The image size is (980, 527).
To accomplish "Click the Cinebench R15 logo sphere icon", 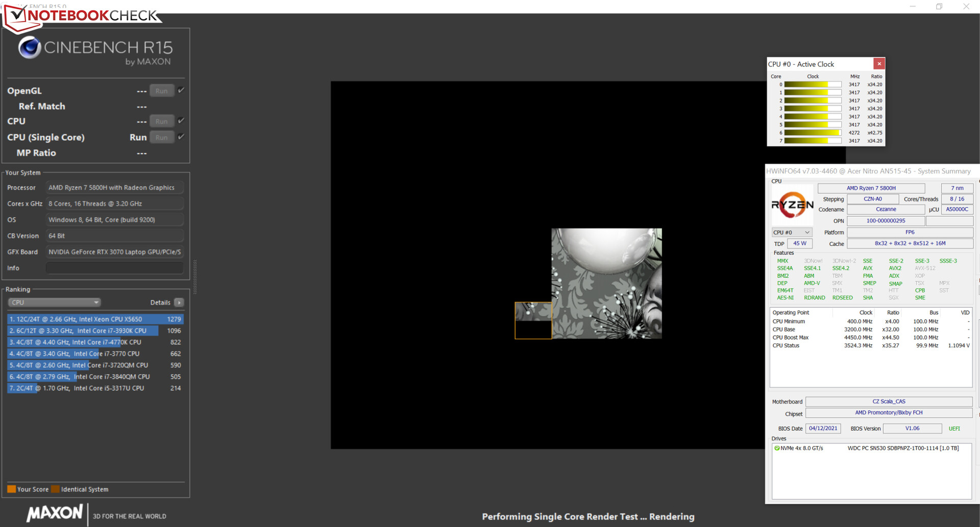I will [30, 48].
